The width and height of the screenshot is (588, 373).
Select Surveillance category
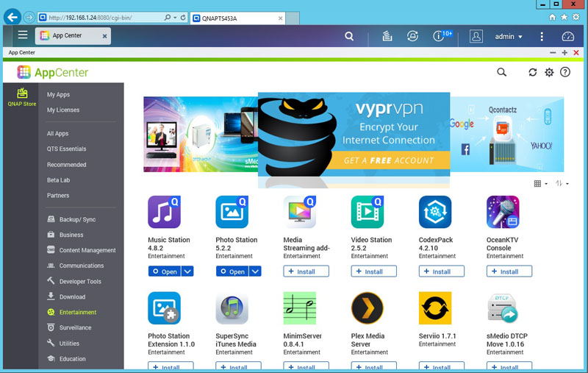click(x=69, y=327)
